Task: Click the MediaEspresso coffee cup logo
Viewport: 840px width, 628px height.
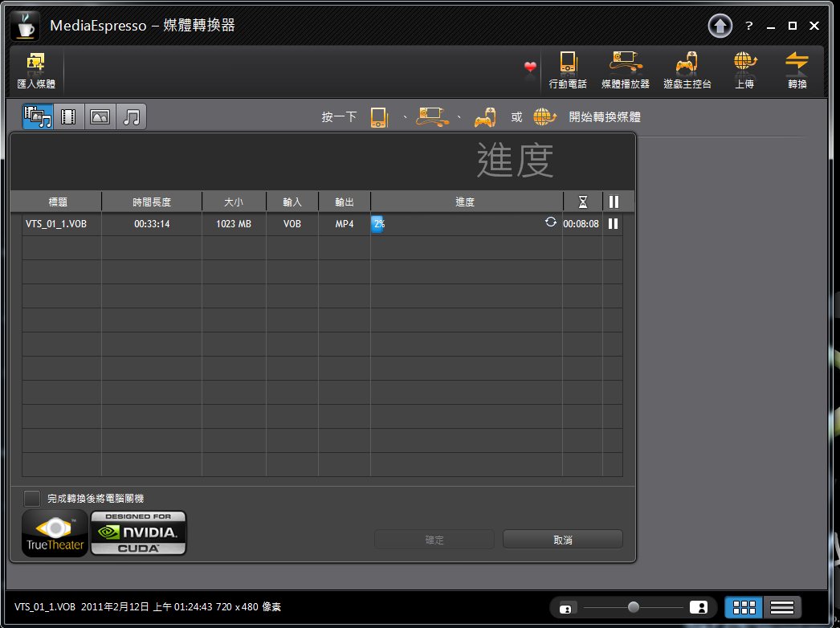Action: click(x=25, y=25)
